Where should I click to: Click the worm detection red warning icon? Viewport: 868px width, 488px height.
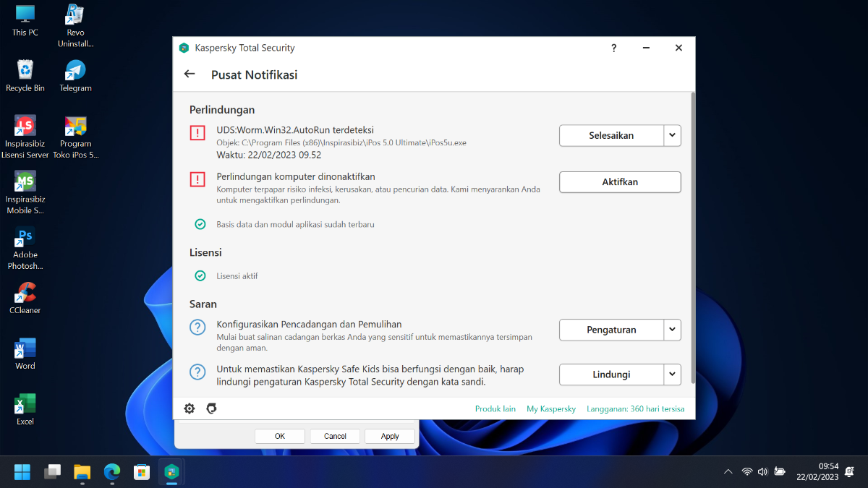(197, 133)
